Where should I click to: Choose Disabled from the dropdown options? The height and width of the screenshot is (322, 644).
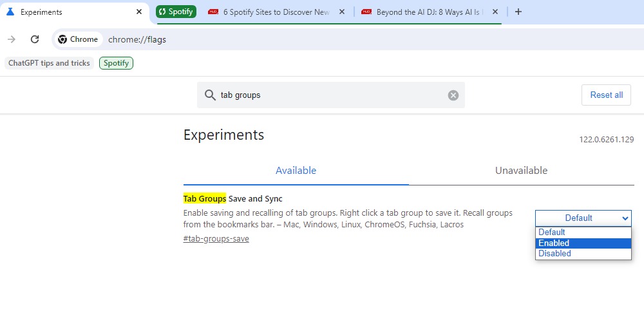583,253
